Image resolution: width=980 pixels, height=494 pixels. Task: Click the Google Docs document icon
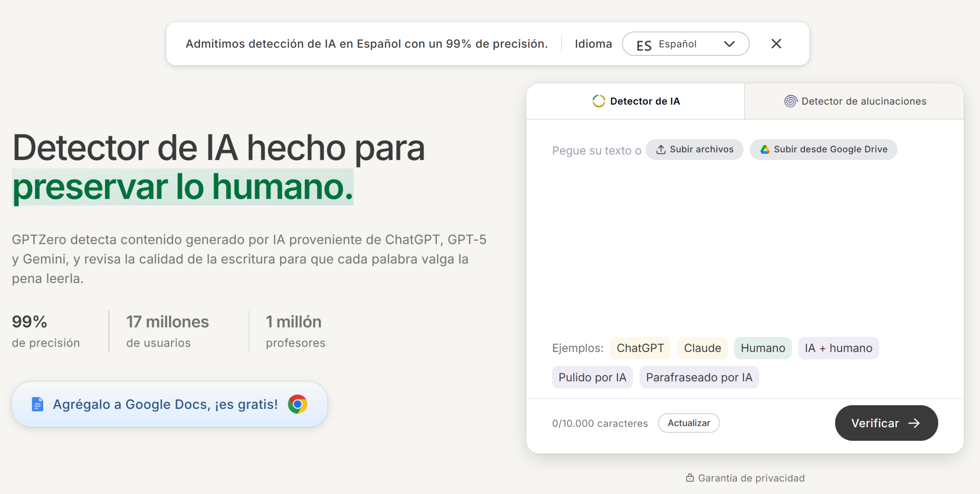[38, 404]
